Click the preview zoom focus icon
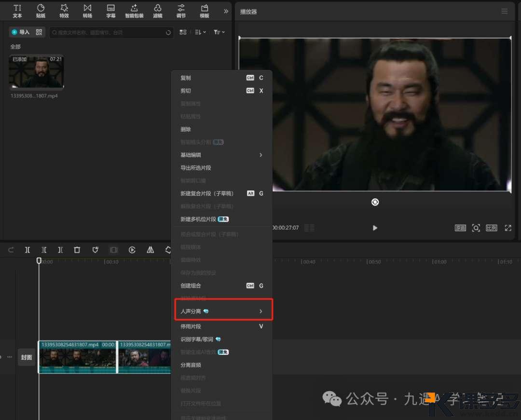The height and width of the screenshot is (420, 521). 476,228
